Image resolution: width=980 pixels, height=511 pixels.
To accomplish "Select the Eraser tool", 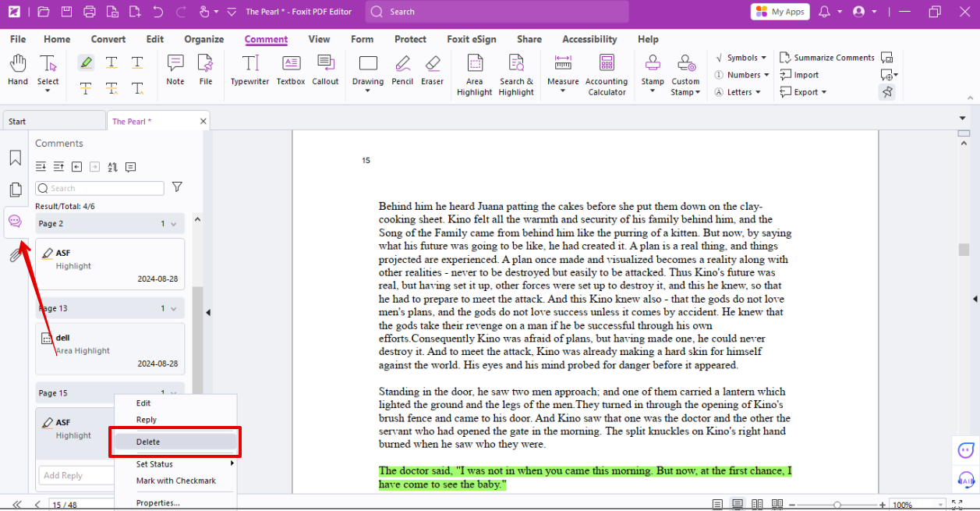I will point(432,70).
